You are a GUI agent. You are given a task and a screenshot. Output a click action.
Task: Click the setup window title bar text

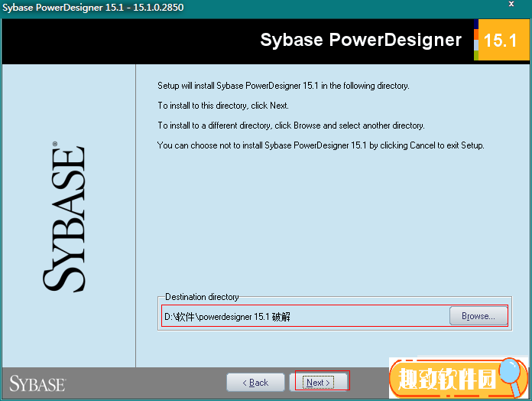[x=93, y=7]
